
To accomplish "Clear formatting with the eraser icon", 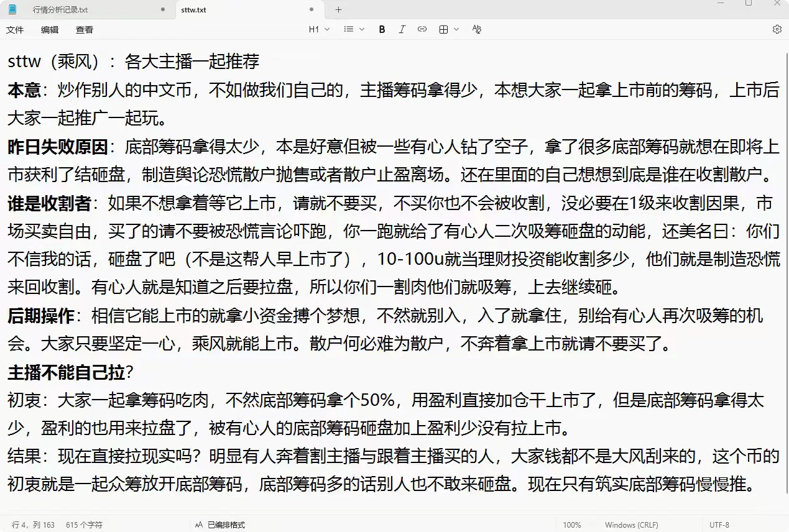I will click(x=476, y=29).
